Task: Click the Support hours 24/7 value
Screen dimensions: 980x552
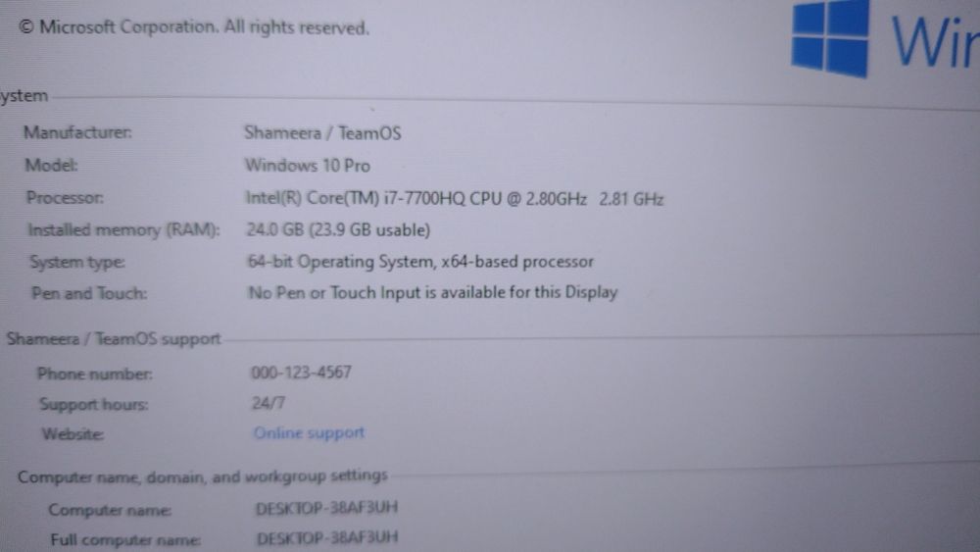Action: [x=269, y=403]
